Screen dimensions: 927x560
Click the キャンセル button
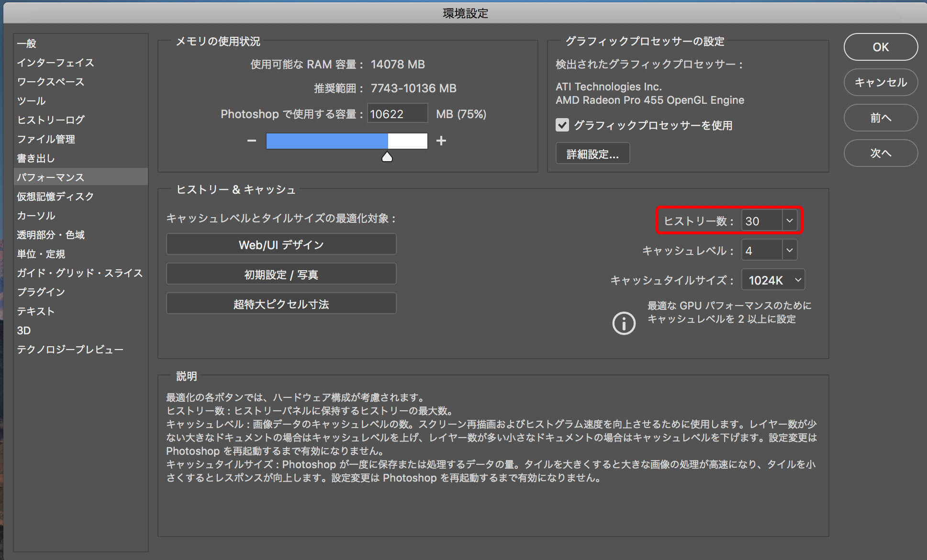coord(881,82)
